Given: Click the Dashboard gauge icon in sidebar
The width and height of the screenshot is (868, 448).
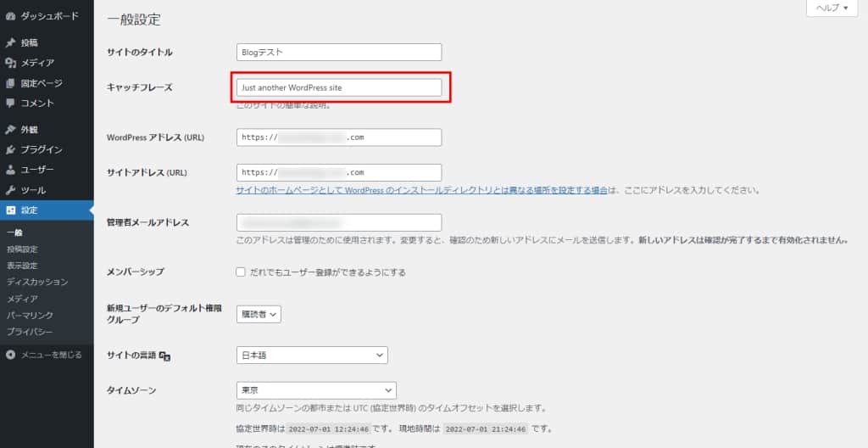Looking at the screenshot, I should coord(10,15).
